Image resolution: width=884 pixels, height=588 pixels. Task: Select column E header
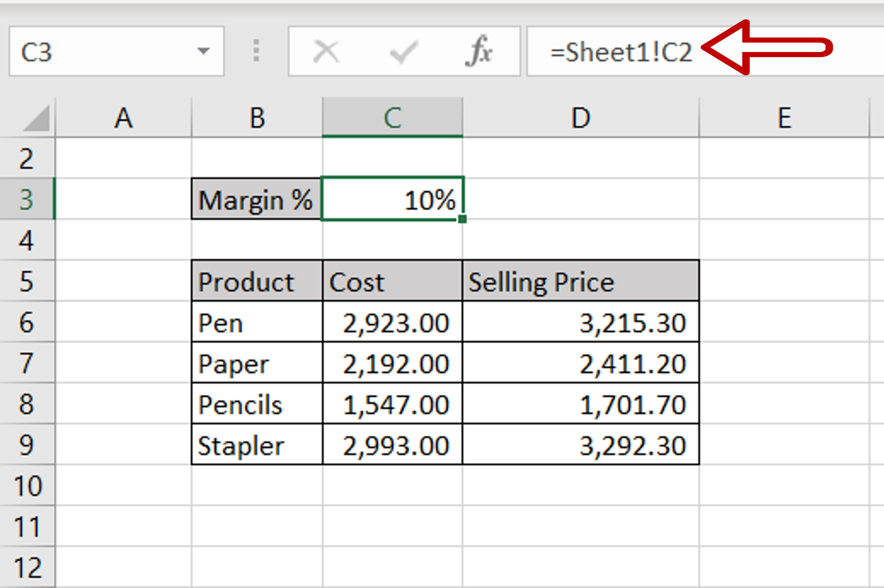point(784,118)
